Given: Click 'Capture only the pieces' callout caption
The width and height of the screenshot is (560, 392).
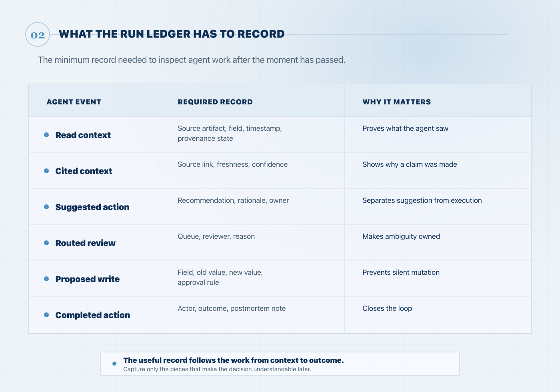Looking at the screenshot, I should coord(217,369).
